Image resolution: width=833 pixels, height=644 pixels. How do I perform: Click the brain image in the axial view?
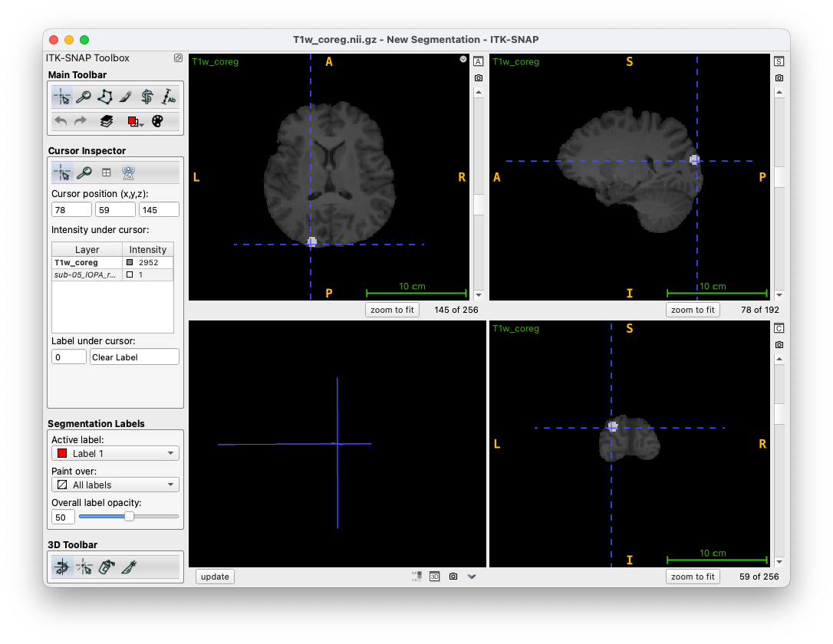(329, 174)
